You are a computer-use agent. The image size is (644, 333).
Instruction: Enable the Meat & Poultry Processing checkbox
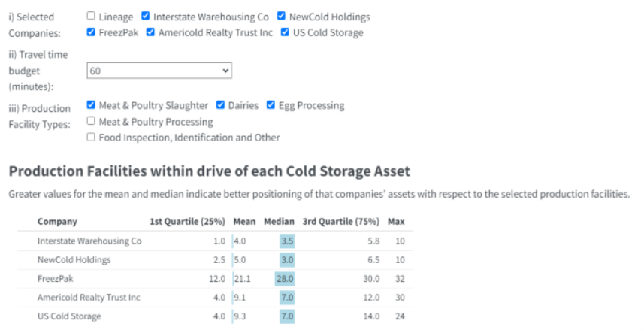tap(91, 121)
